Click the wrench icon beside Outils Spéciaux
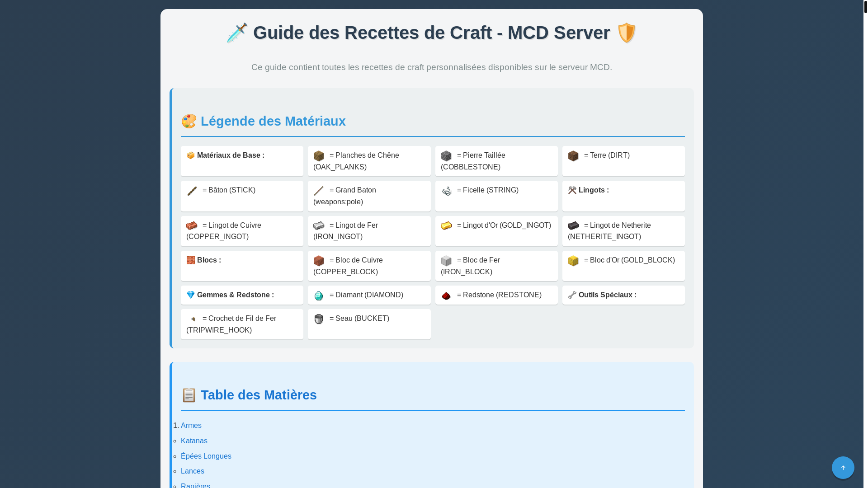Image resolution: width=868 pixels, height=488 pixels. pyautogui.click(x=572, y=295)
